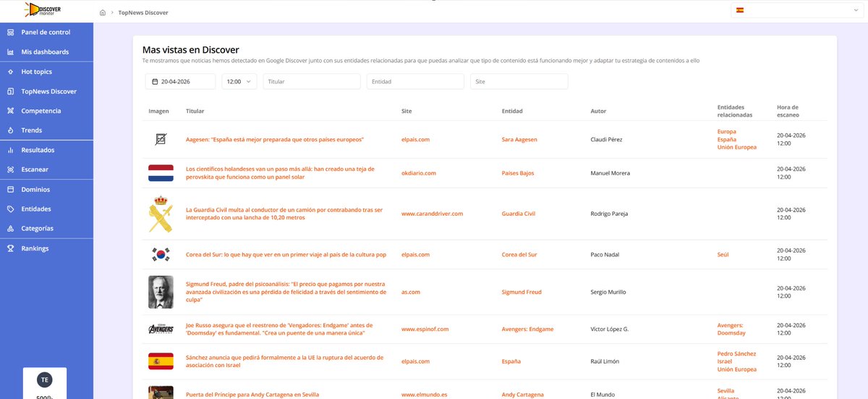Click the Rankings trophy icon
This screenshot has height=399, width=868.
click(x=11, y=248)
